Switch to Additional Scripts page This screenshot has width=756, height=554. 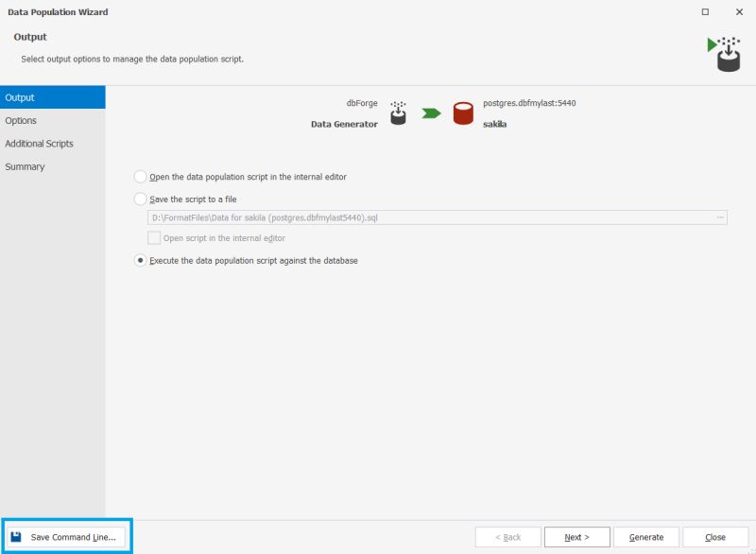click(53, 144)
